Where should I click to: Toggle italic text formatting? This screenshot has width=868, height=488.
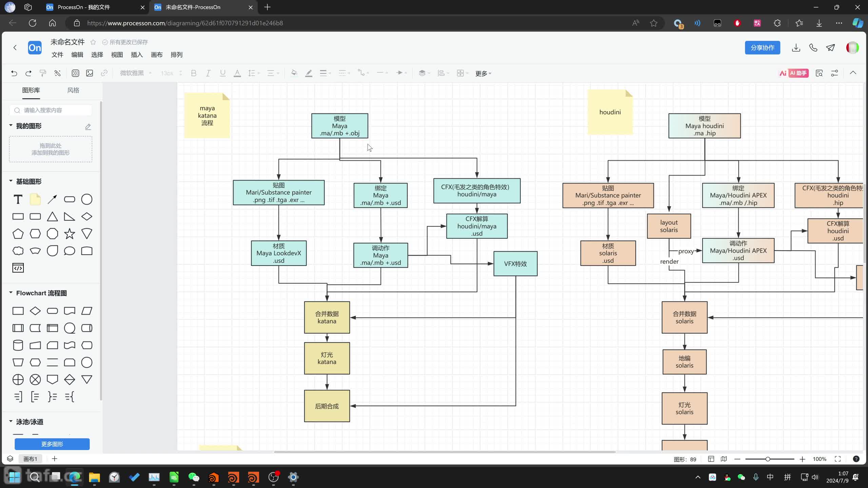208,73
